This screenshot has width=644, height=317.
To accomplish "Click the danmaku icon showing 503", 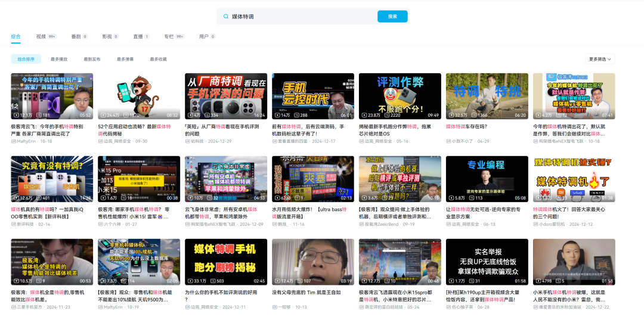I will [x=213, y=281].
